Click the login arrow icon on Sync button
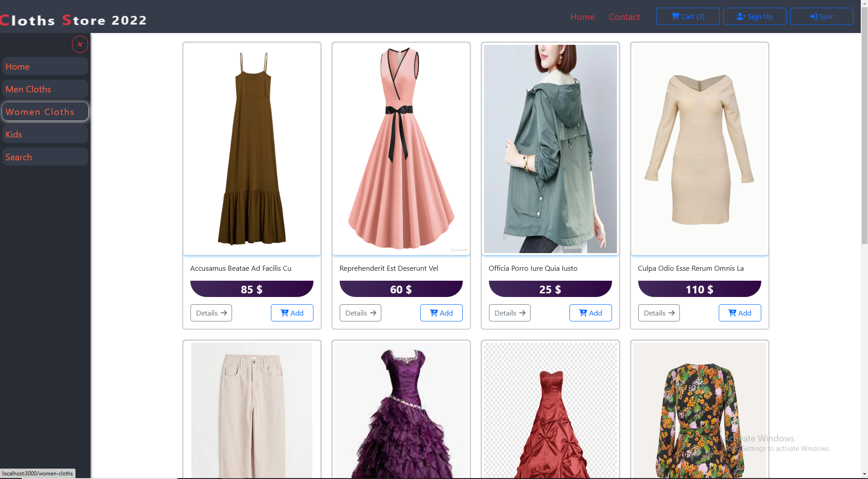 click(x=813, y=16)
